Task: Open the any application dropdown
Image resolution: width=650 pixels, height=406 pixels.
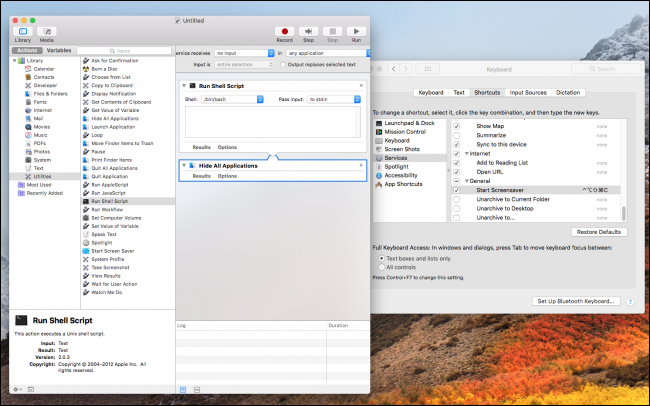Action: coord(328,53)
